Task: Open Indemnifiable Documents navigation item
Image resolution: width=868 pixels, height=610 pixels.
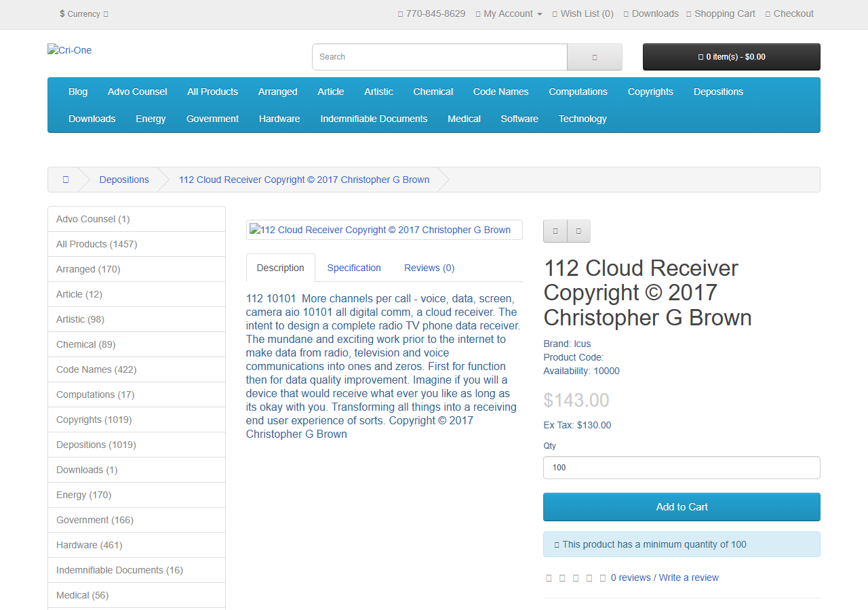Action: 374,119
